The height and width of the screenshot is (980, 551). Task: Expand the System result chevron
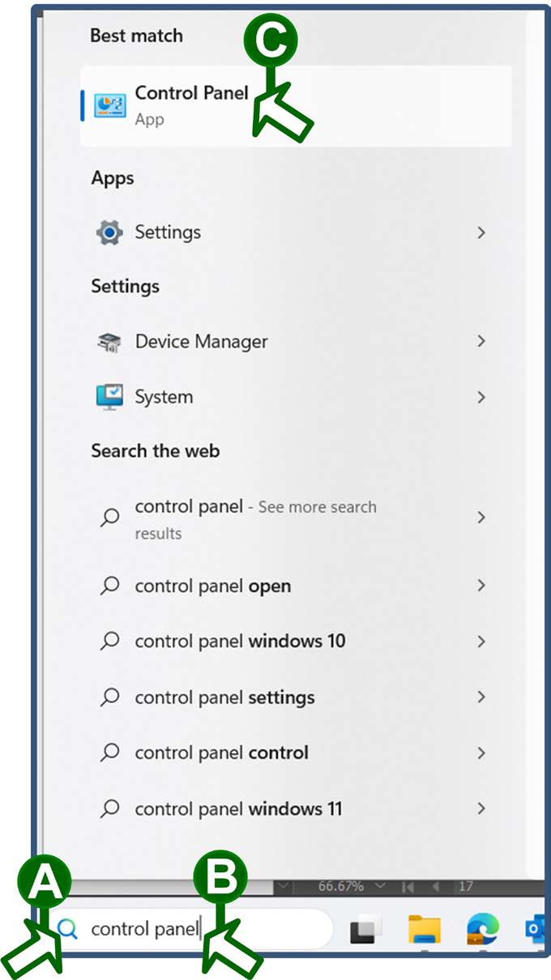tap(481, 397)
